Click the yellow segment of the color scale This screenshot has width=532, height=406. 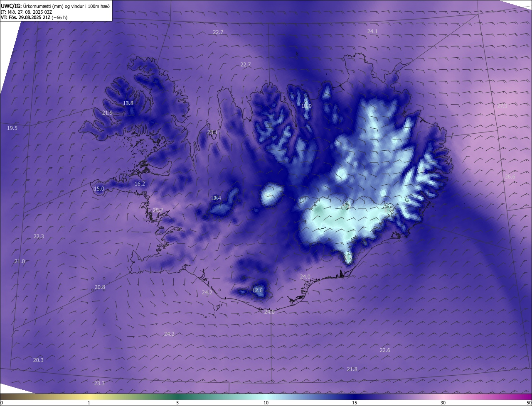click(89, 397)
